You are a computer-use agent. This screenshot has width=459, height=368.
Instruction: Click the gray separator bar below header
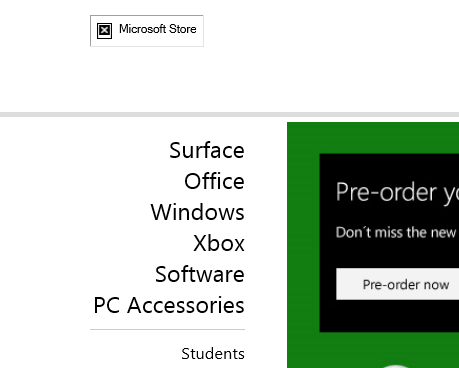pyautogui.click(x=229, y=115)
